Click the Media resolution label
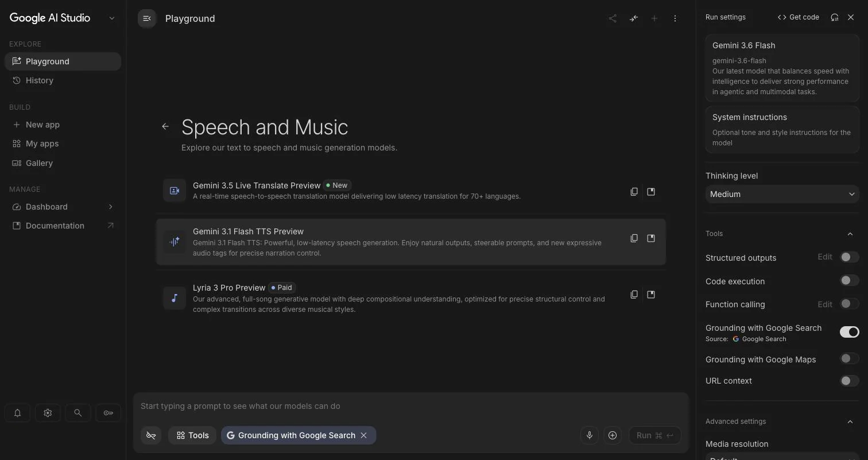This screenshot has height=460, width=868. pyautogui.click(x=737, y=444)
